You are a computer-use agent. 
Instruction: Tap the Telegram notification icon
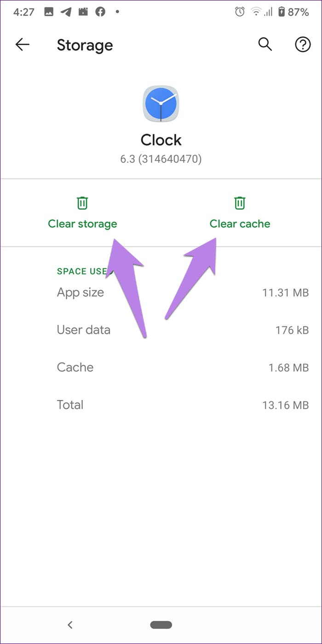[66, 12]
